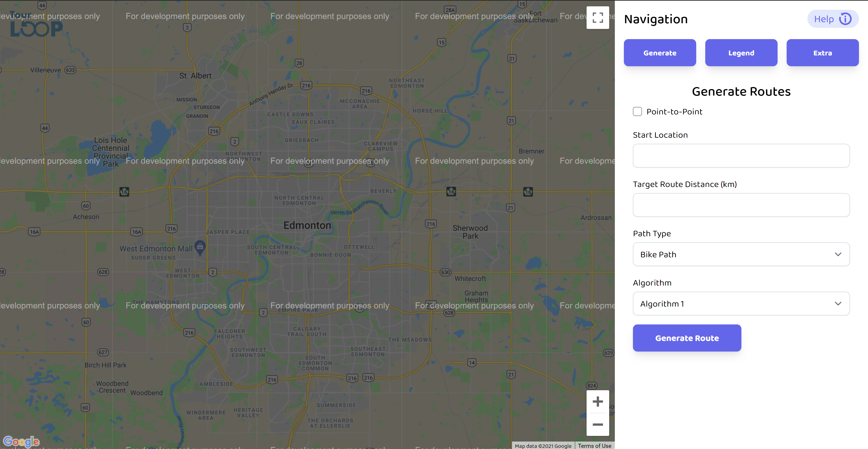Click the St. Albert label on map

195,76
